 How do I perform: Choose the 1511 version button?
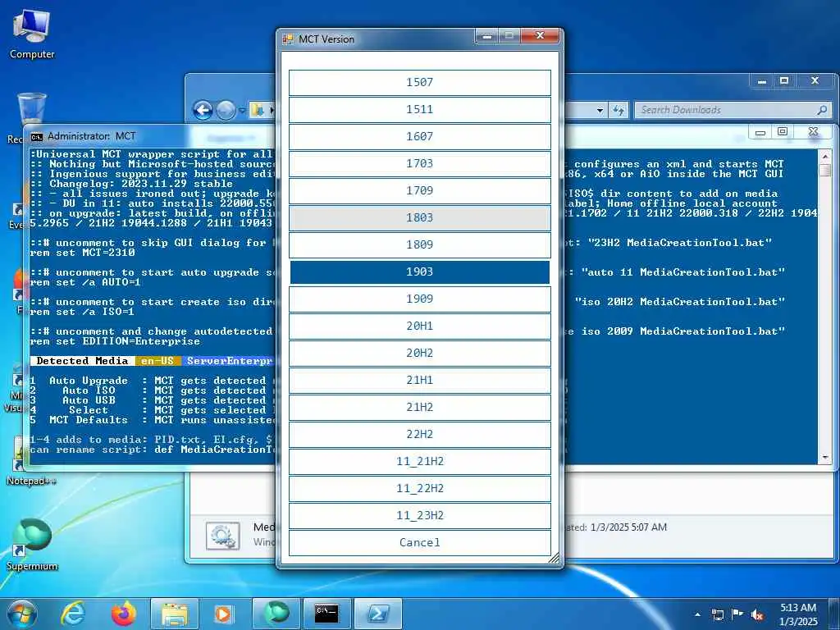coord(419,109)
